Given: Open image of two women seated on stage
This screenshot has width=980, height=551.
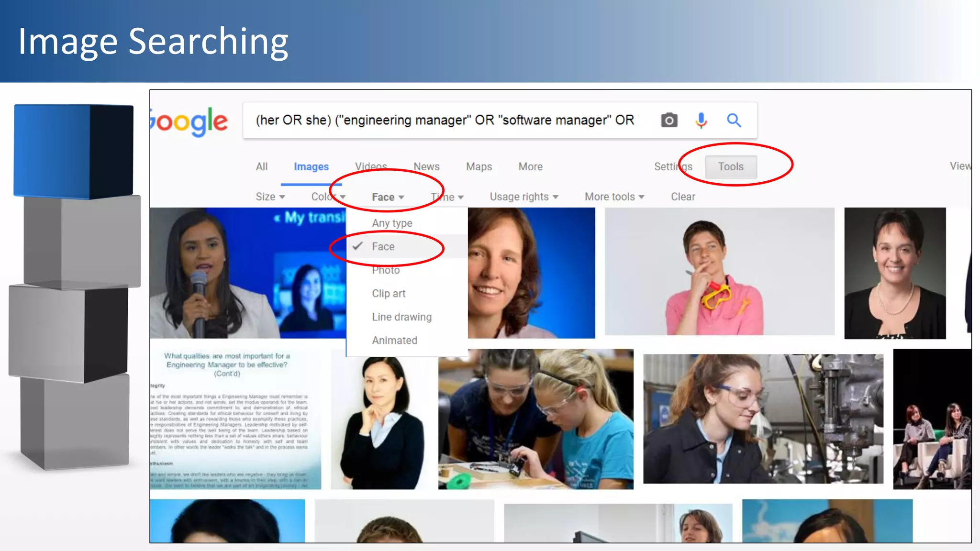Looking at the screenshot, I should point(932,419).
